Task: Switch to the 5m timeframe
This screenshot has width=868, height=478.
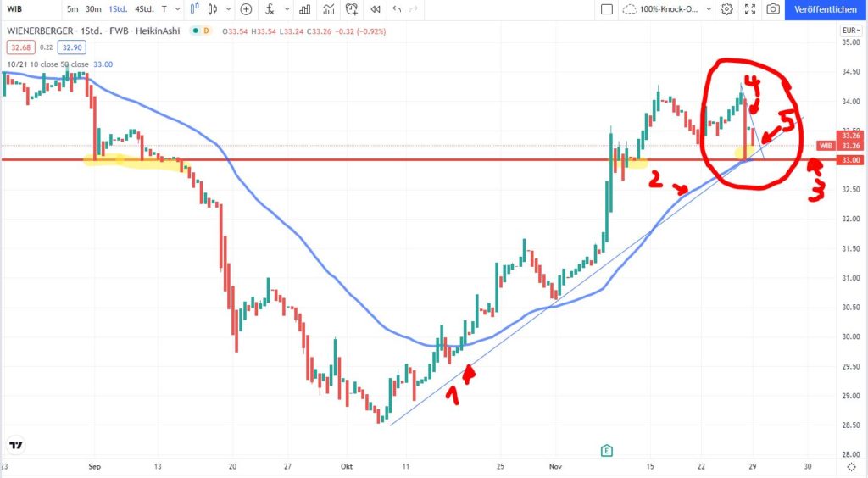Action: pyautogui.click(x=73, y=9)
